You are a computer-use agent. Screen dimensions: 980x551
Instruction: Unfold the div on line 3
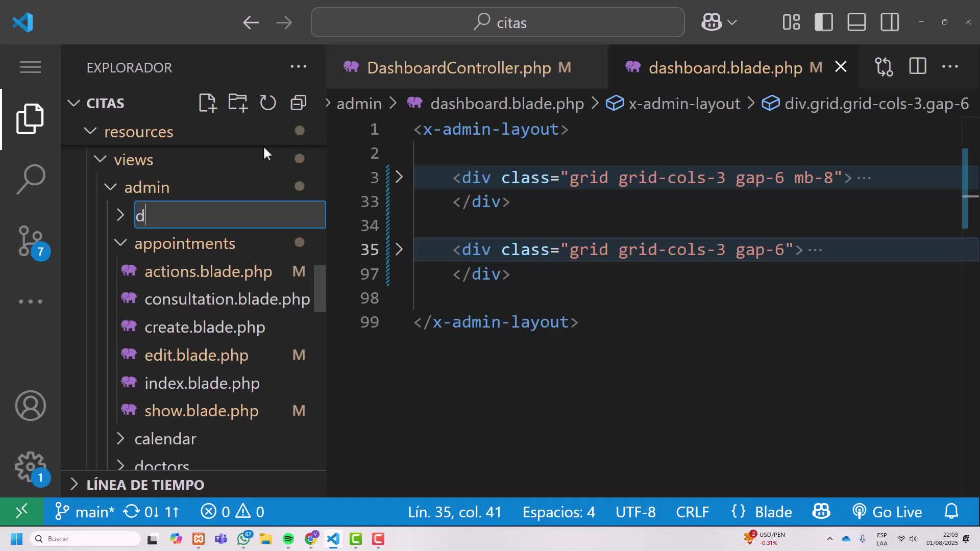coord(399,177)
